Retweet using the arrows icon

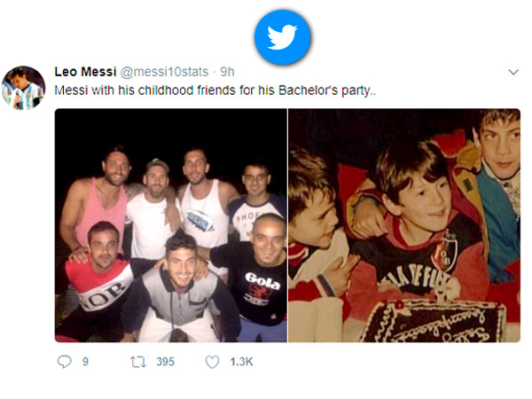pyautogui.click(x=138, y=362)
